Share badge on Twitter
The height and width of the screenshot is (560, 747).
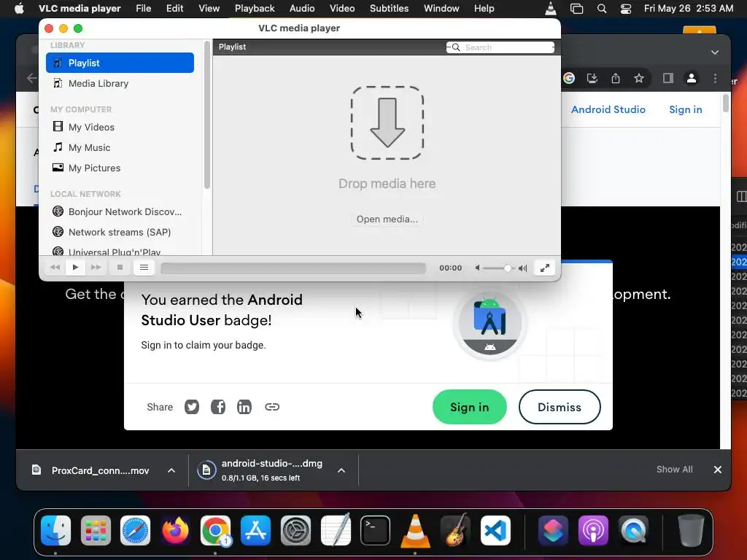pyautogui.click(x=192, y=407)
